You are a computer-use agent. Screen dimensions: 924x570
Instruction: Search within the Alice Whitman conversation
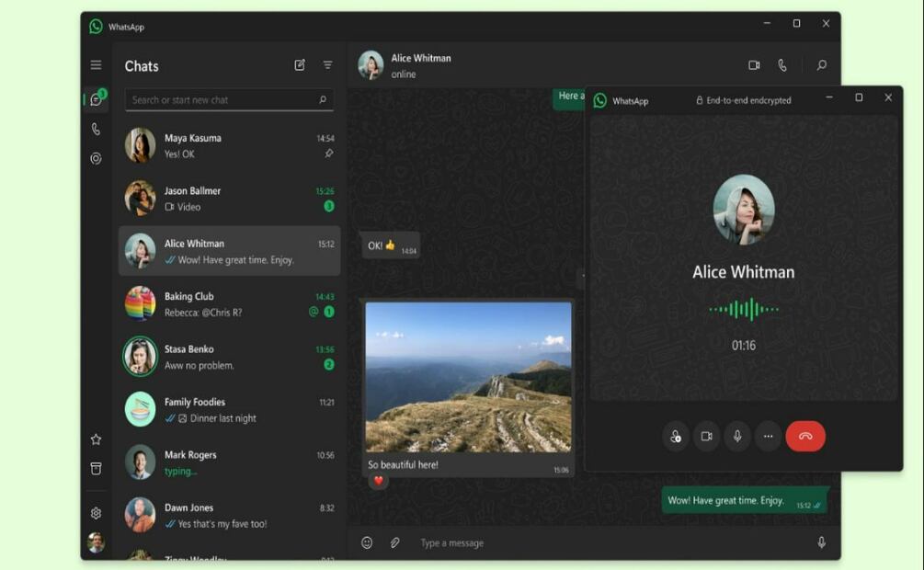pos(821,65)
